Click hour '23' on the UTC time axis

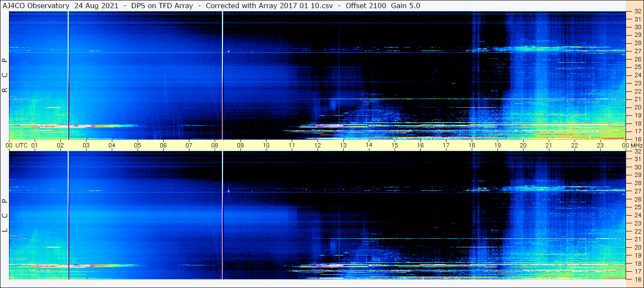tap(600, 145)
